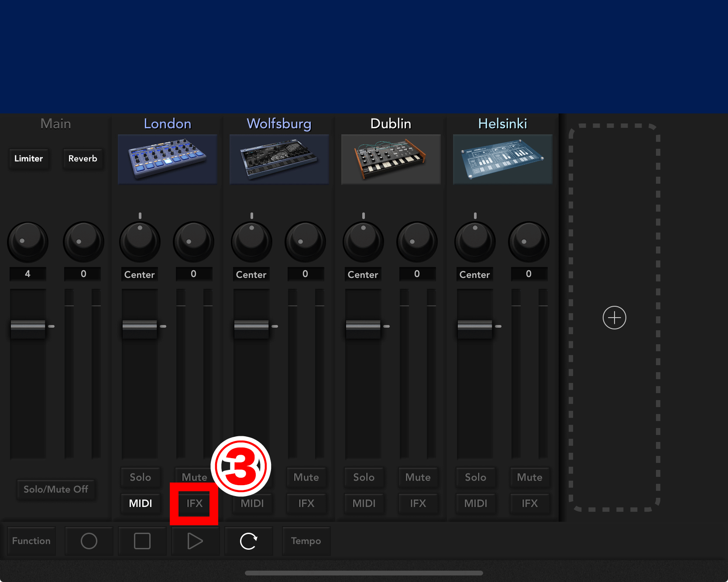Viewport: 728px width, 582px height.
Task: Click the Dublin send knob
Action: (x=417, y=242)
